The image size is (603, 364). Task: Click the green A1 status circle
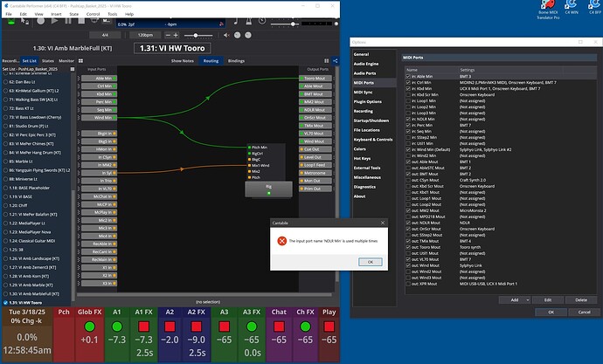click(117, 326)
